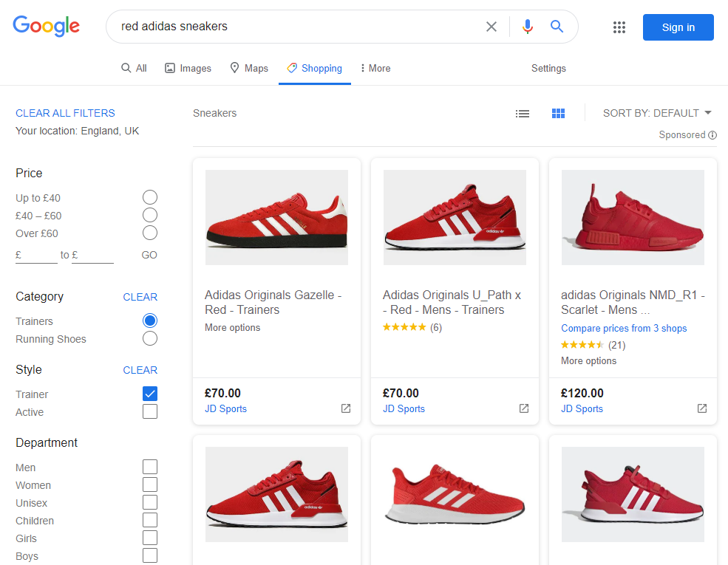Select the Running Shoes category
The width and height of the screenshot is (728, 565).
point(150,338)
